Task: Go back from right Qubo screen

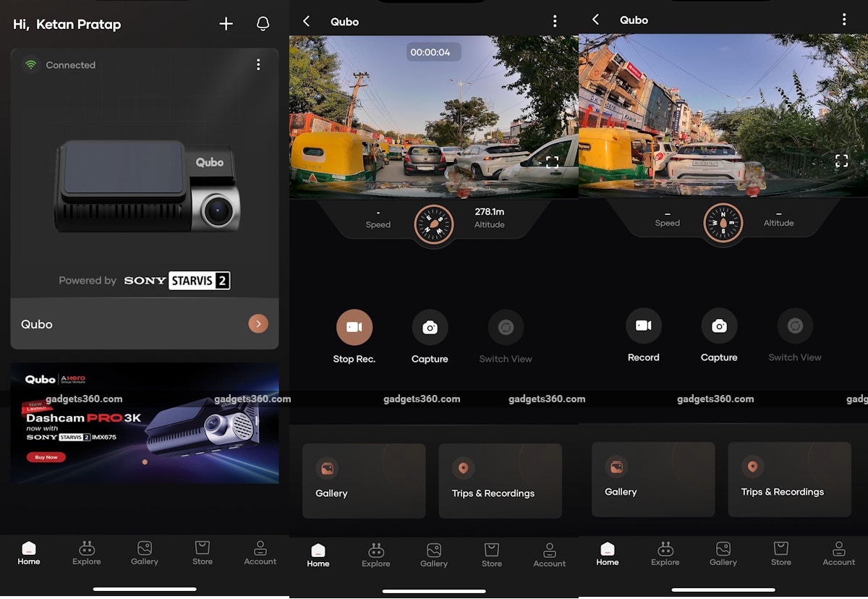Action: 595,20
